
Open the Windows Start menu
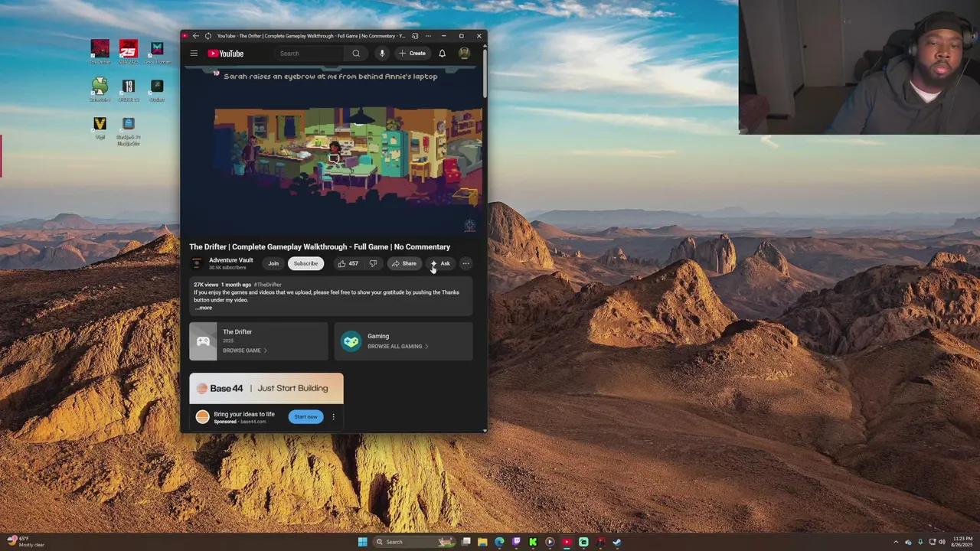click(x=362, y=542)
